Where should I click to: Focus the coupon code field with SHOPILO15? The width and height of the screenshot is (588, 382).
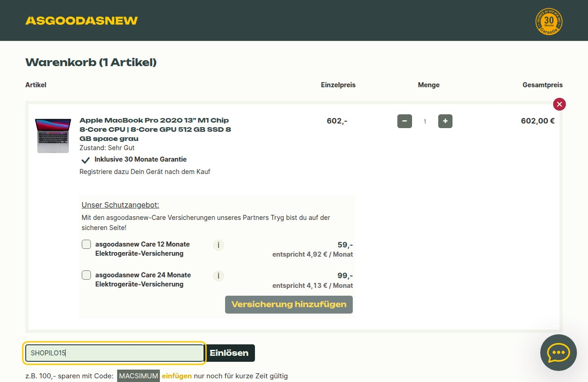[115, 353]
